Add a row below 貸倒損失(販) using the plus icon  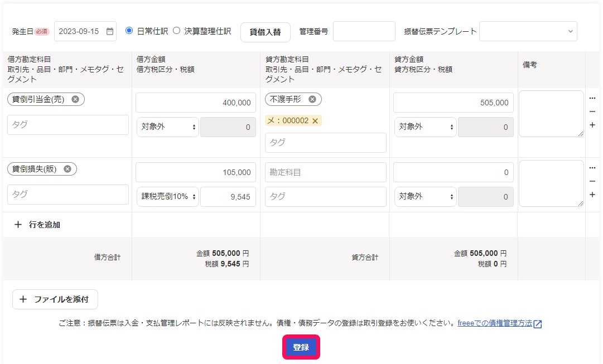pyautogui.click(x=592, y=195)
